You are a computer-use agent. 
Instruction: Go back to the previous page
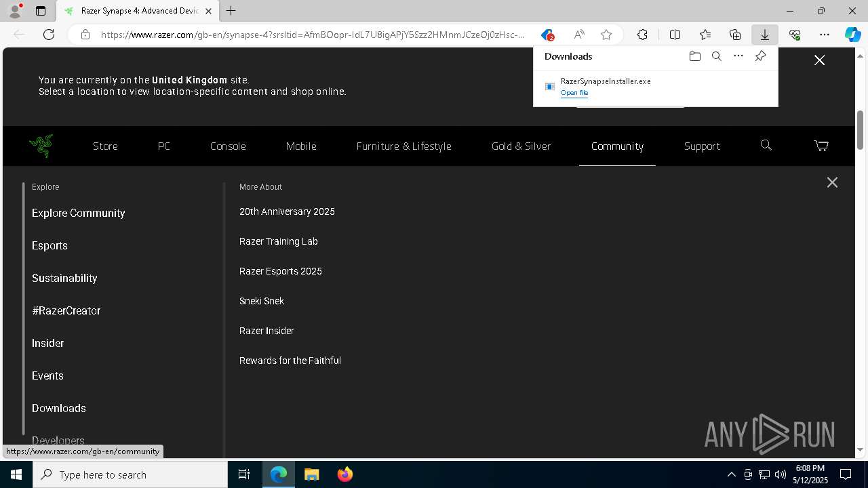coord(19,35)
